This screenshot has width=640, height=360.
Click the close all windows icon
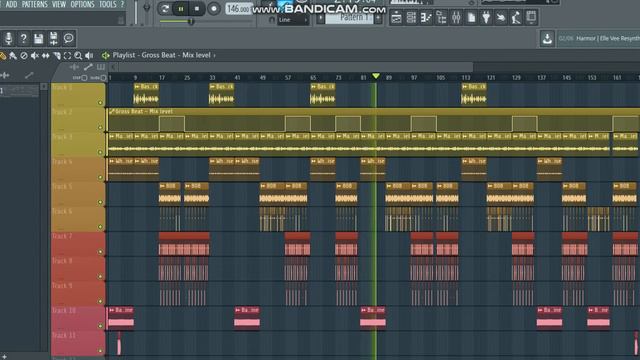click(531, 18)
